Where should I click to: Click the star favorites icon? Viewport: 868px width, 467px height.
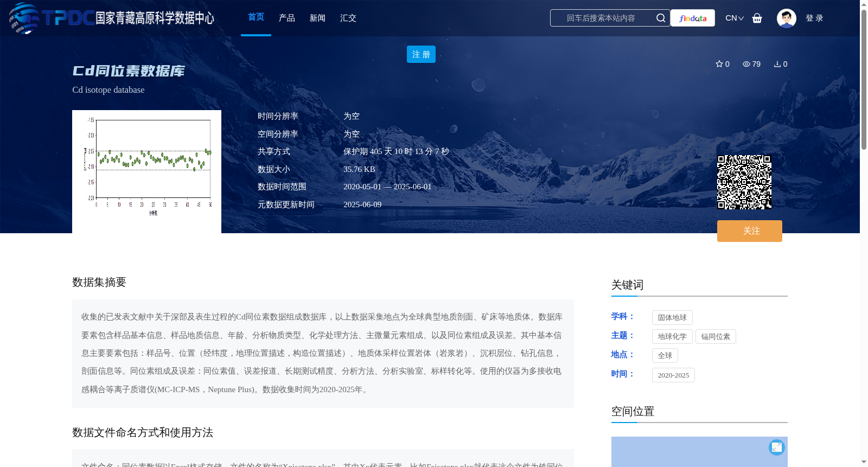coord(719,64)
